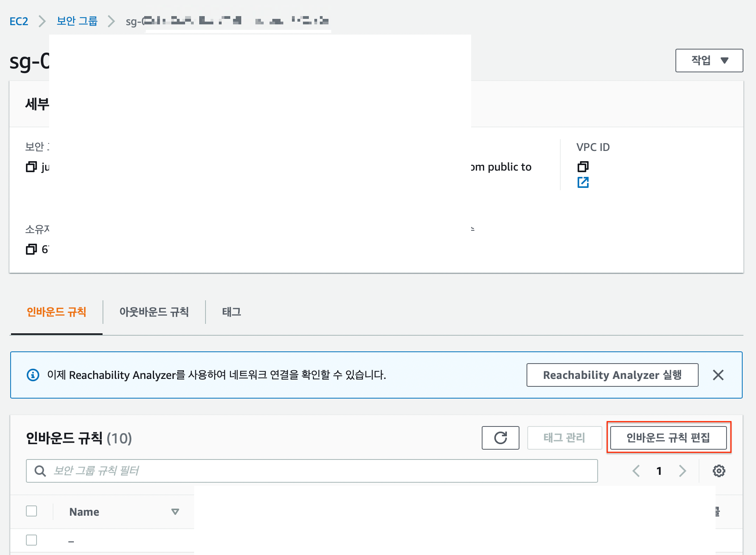Copy the VPC ID icon
This screenshot has width=756, height=555.
tap(583, 167)
